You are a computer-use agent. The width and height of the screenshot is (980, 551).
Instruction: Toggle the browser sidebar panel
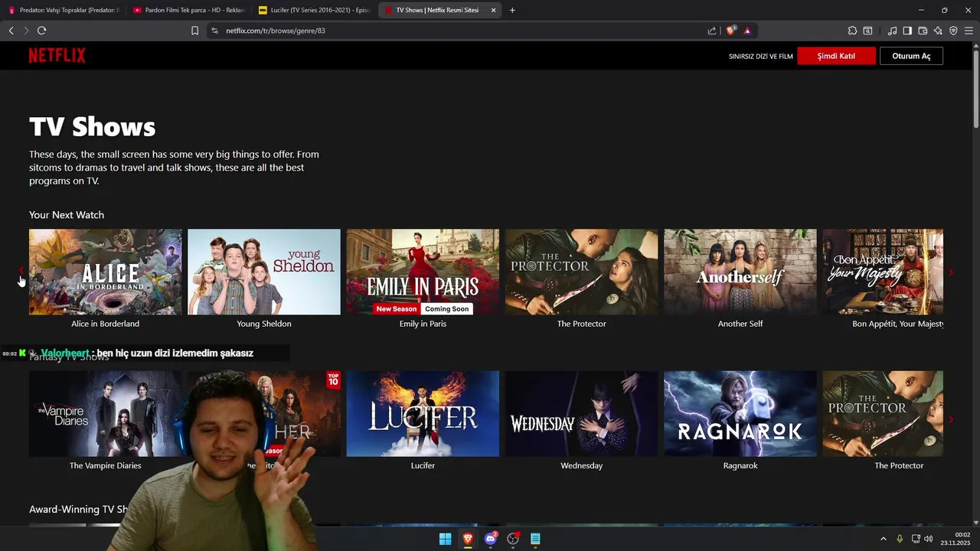907,31
